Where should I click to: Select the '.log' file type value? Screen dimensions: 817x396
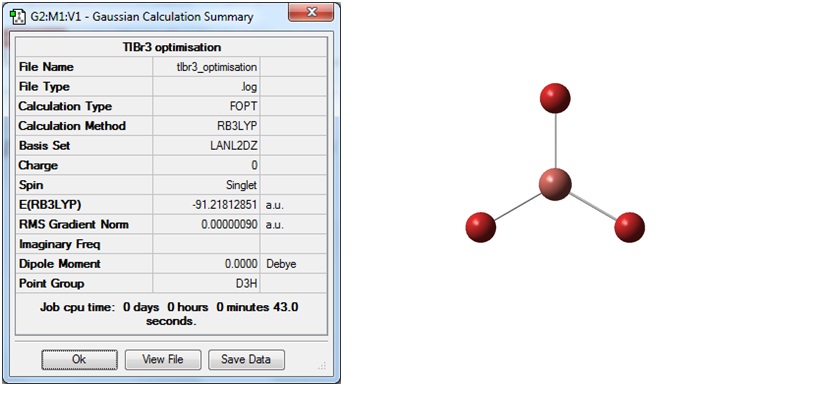tap(249, 87)
